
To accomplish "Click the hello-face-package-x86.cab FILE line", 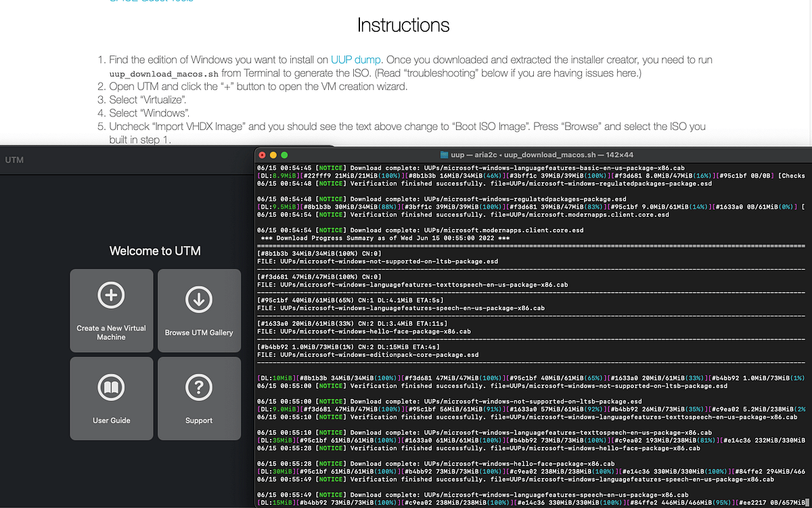I will pyautogui.click(x=364, y=331).
